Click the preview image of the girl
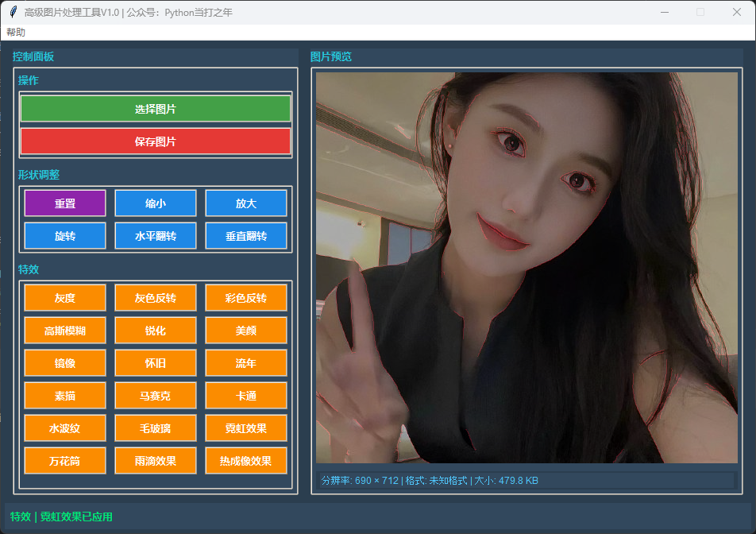756x534 pixels. click(526, 268)
